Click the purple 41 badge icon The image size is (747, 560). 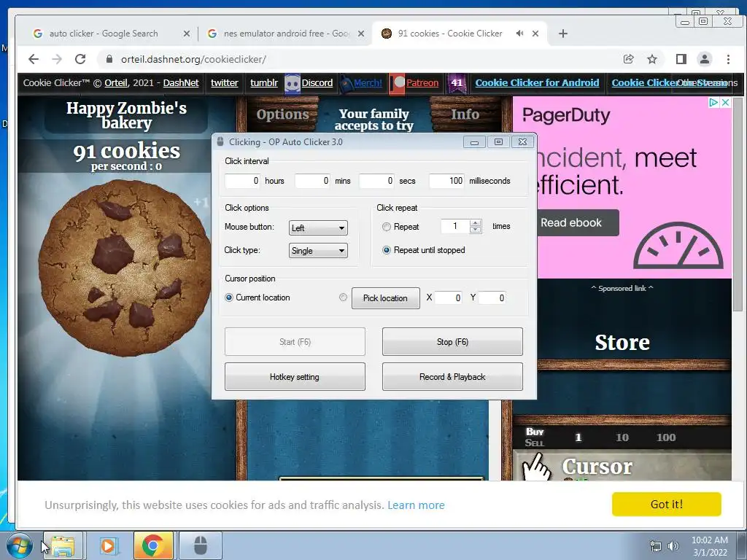[457, 83]
